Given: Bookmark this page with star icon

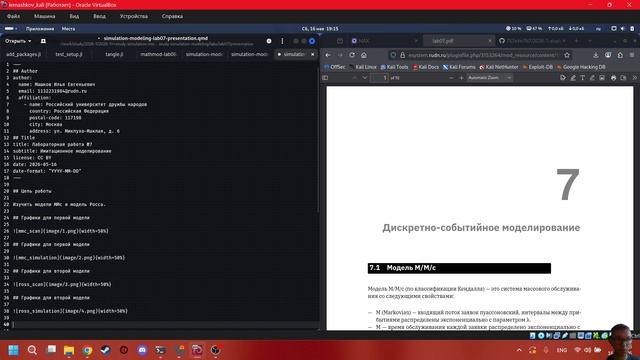Looking at the screenshot, I should click(x=567, y=55).
